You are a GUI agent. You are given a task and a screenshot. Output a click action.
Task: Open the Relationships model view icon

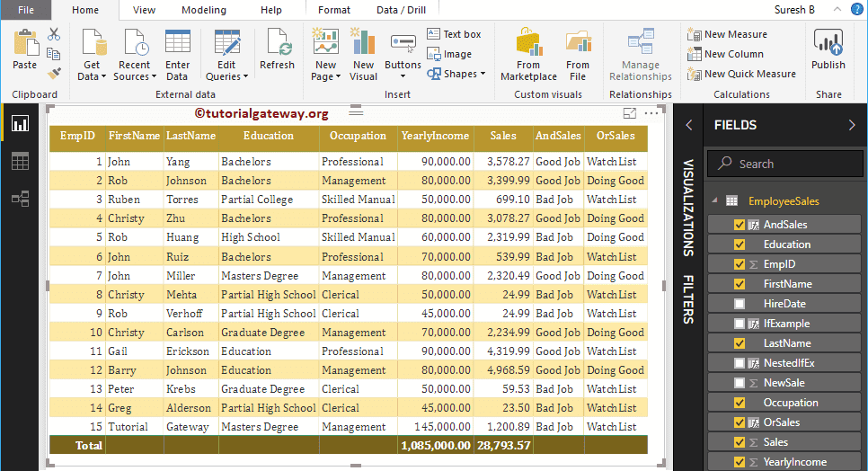(20, 199)
